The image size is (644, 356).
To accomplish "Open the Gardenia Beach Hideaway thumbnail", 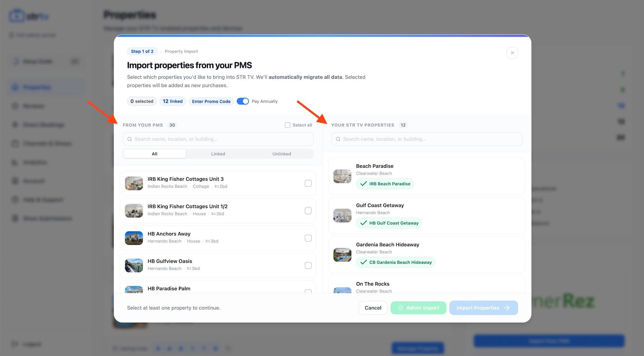I will (x=342, y=255).
